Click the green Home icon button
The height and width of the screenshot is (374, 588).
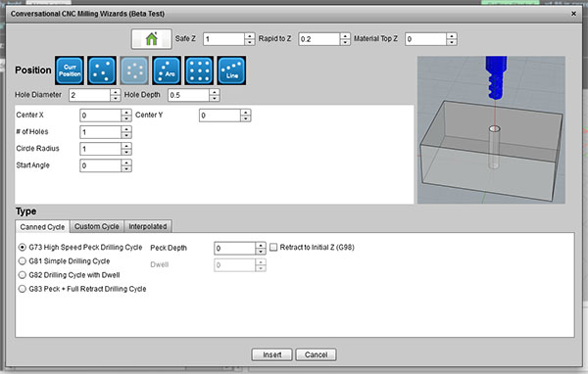152,39
